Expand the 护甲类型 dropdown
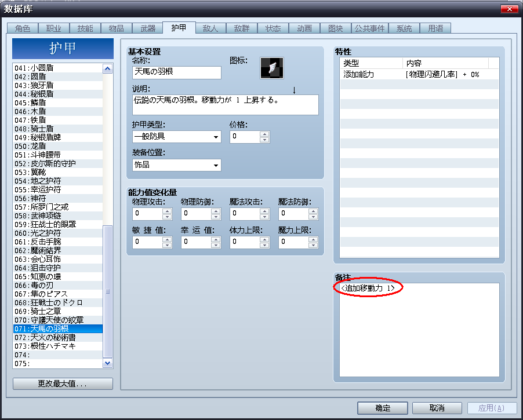Viewport: 523px width, 420px height. 216,137
